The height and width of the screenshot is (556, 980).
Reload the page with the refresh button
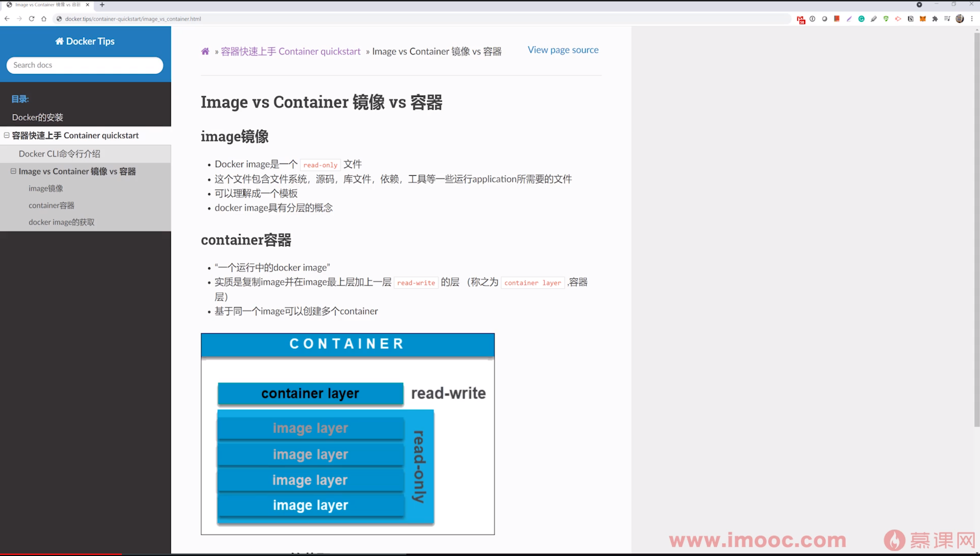pyautogui.click(x=32, y=19)
